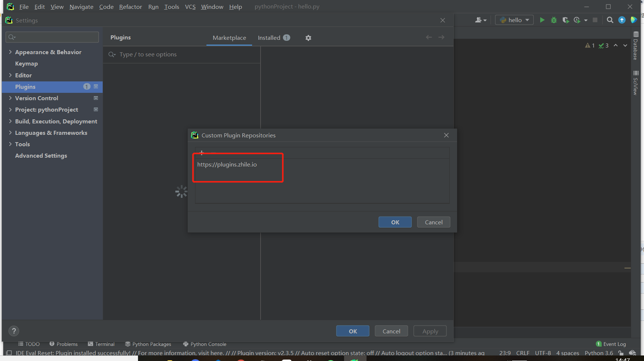644x361 pixels.
Task: Open the Database tool window
Action: pos(636,46)
